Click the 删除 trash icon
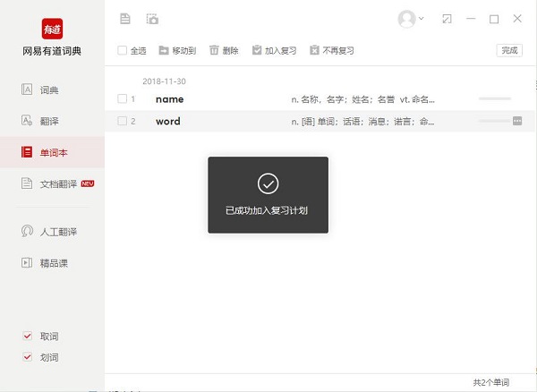The image size is (537, 392). click(215, 51)
